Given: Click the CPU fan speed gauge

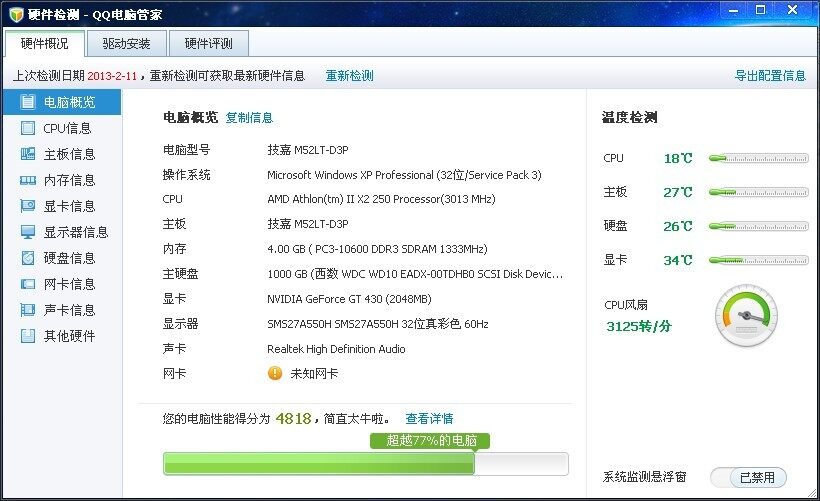Looking at the screenshot, I should (746, 315).
